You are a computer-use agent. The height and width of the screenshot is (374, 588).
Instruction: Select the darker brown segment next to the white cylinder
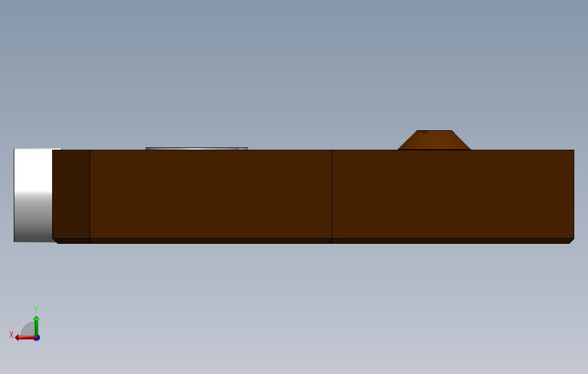71,194
